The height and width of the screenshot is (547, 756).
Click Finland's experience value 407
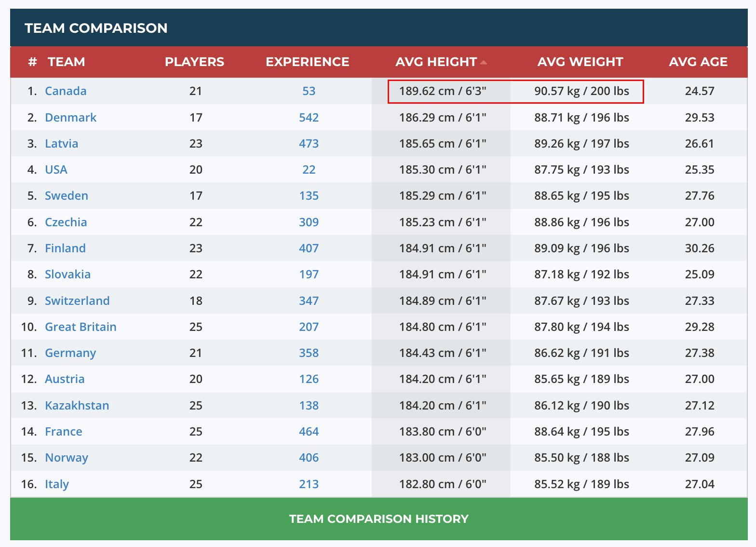click(x=309, y=248)
